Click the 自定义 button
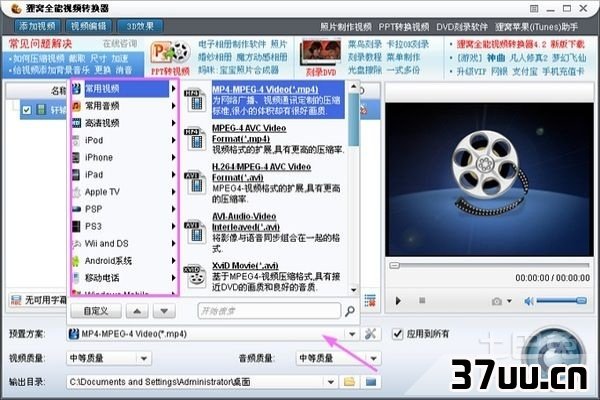Viewport: 600px width, 400px height. click(x=96, y=311)
